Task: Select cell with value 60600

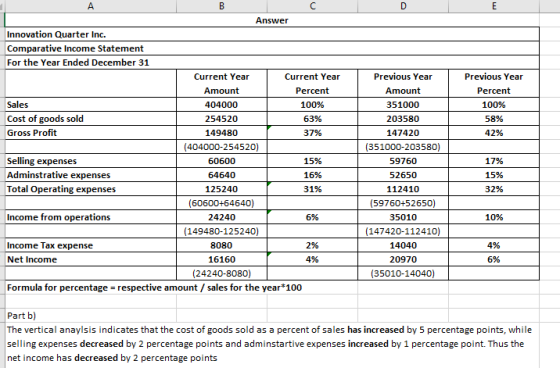Action: [222, 161]
